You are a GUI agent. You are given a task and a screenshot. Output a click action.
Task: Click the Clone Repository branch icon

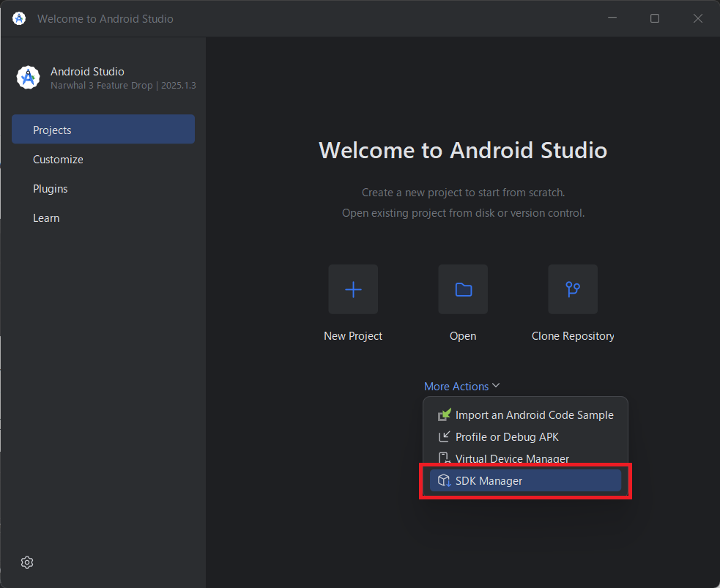pyautogui.click(x=573, y=289)
